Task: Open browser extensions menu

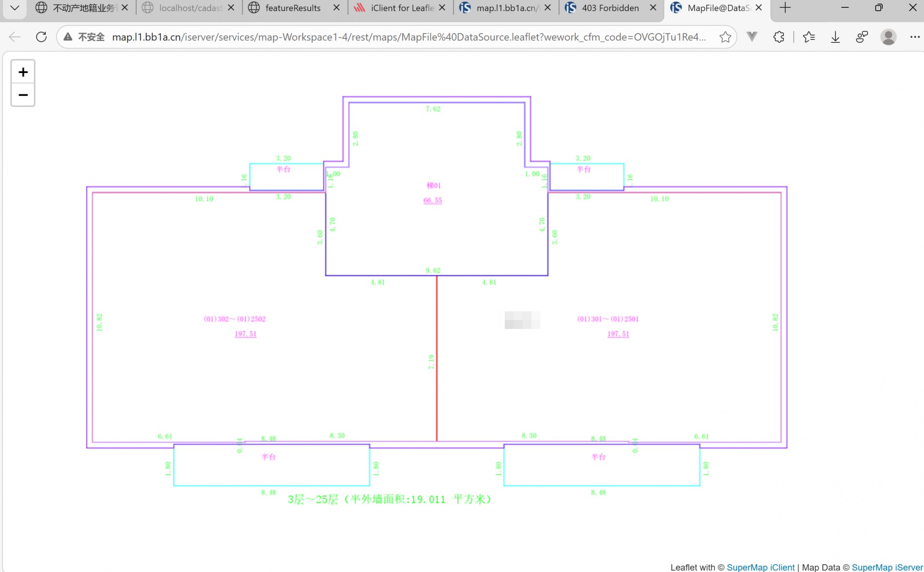Action: 779,37
